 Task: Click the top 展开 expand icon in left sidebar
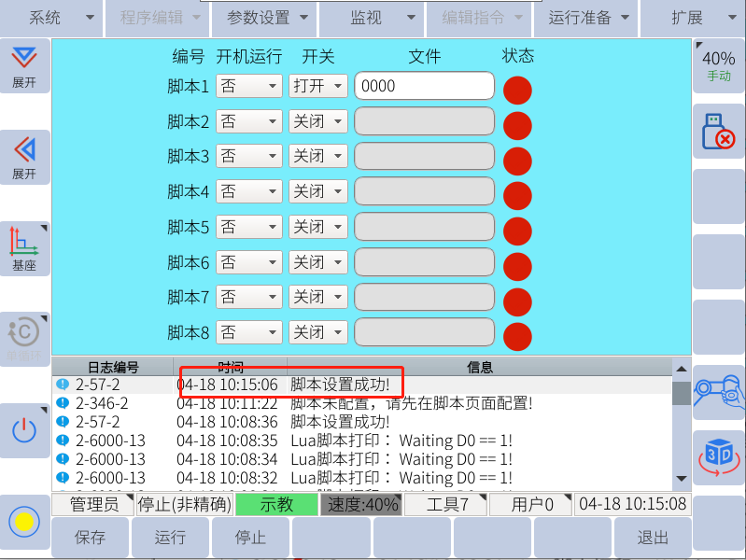24,65
